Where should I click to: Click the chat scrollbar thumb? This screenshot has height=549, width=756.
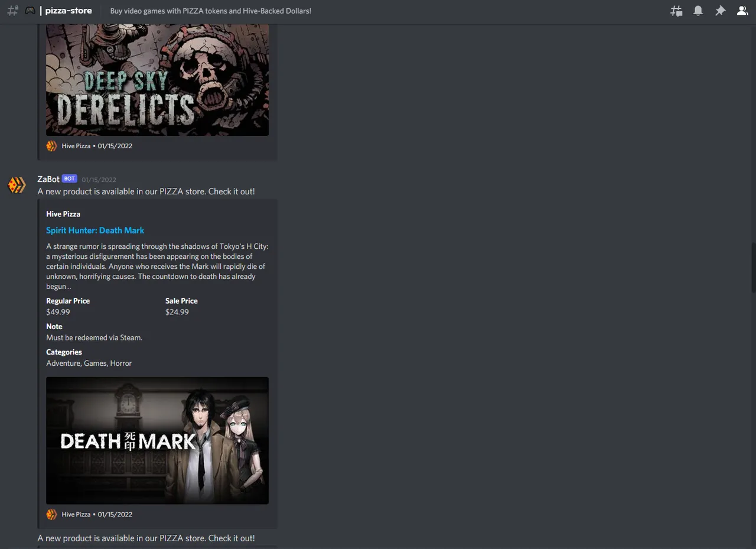(x=753, y=267)
